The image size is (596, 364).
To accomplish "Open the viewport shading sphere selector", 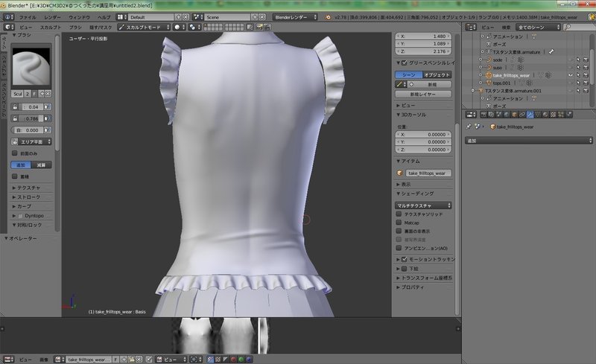I will 179,28.
